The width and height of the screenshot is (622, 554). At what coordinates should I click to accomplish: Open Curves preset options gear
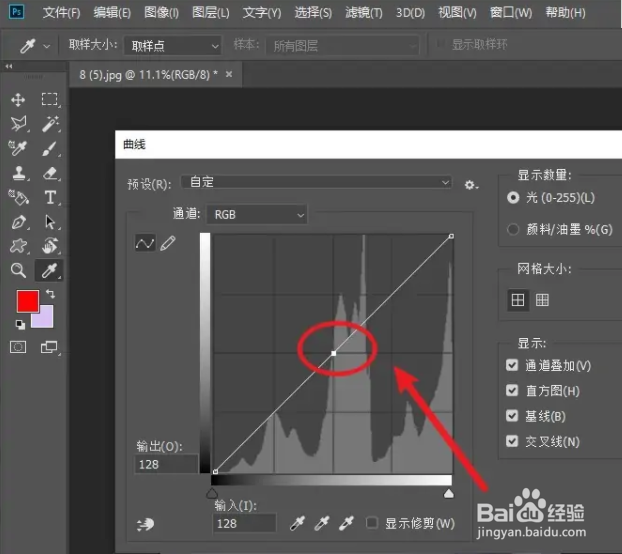(x=471, y=185)
